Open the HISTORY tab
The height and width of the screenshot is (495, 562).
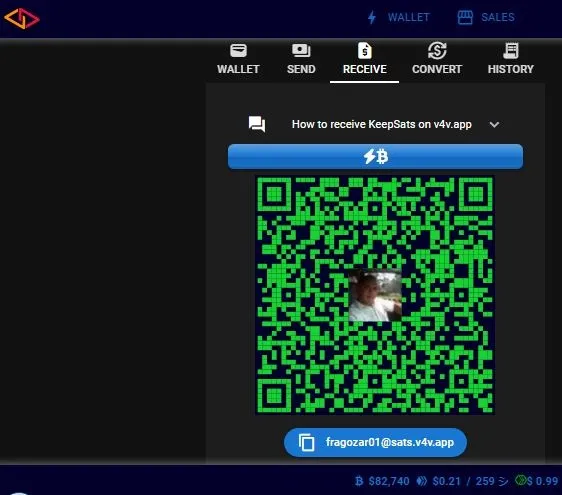click(x=510, y=59)
